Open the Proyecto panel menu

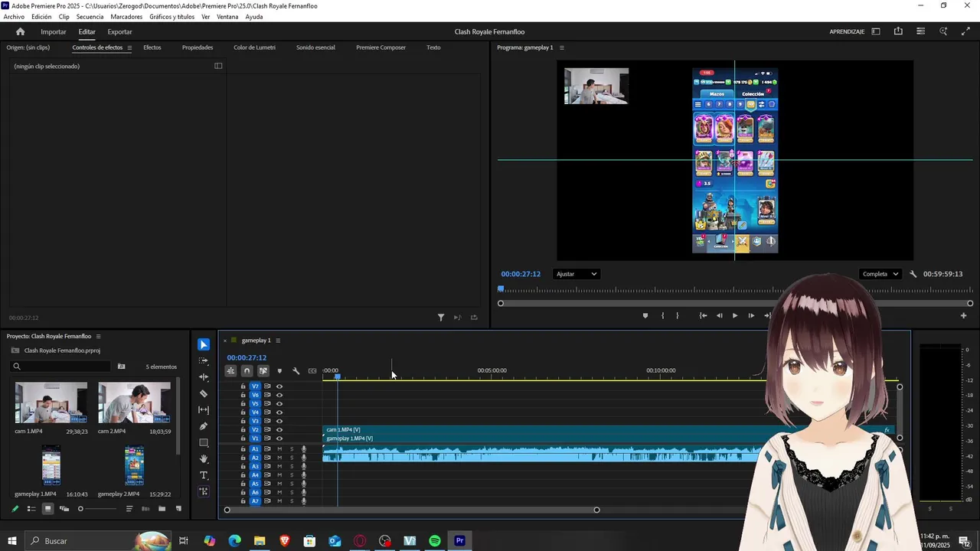coord(98,336)
